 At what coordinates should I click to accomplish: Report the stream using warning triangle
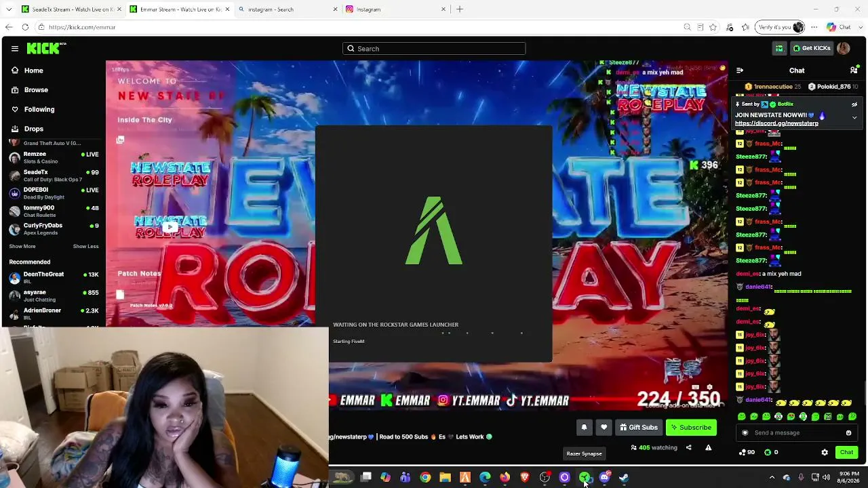click(x=708, y=447)
